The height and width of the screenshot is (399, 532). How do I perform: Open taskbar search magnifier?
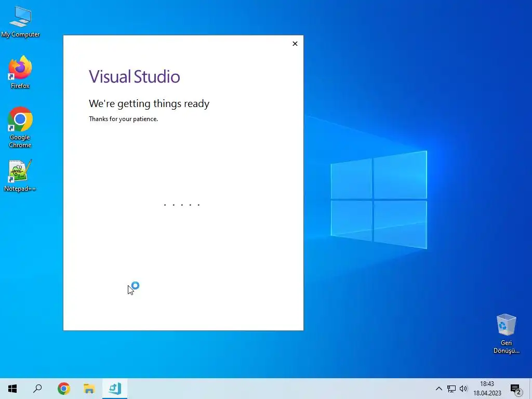[x=37, y=389]
